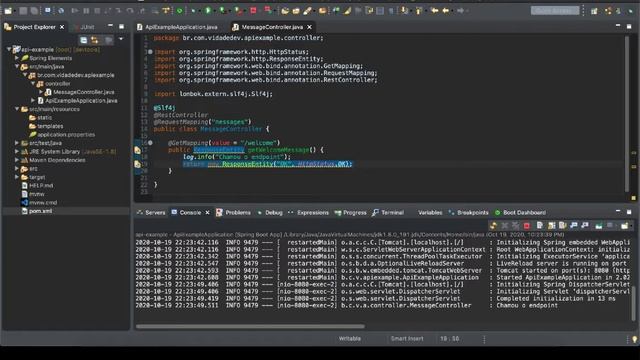Expand ApiExampleApplication.java tree node
Viewport: 640px width, 360px height.
33,100
